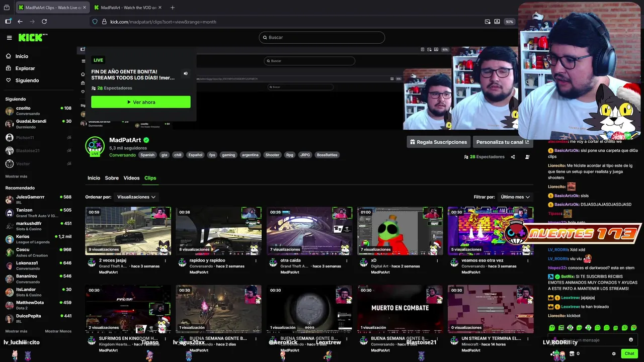
Task: Go back with browser back arrow
Action: pyautogui.click(x=20, y=22)
